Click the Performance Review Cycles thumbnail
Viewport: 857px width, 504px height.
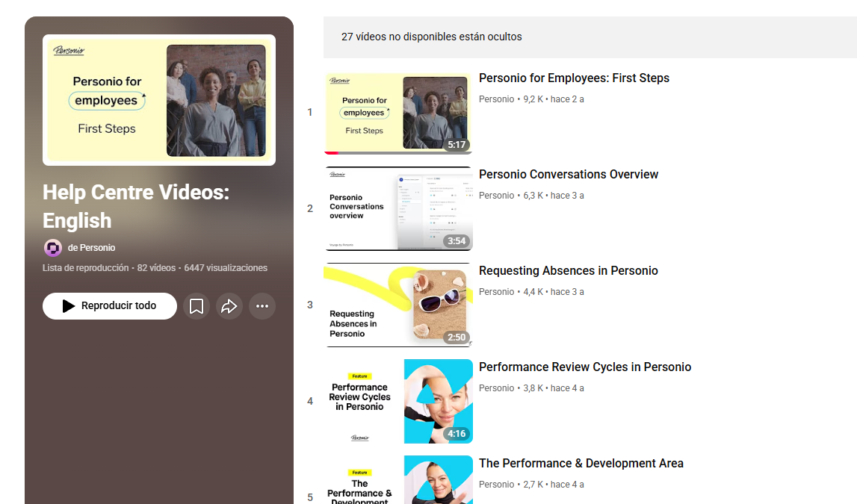click(x=398, y=401)
